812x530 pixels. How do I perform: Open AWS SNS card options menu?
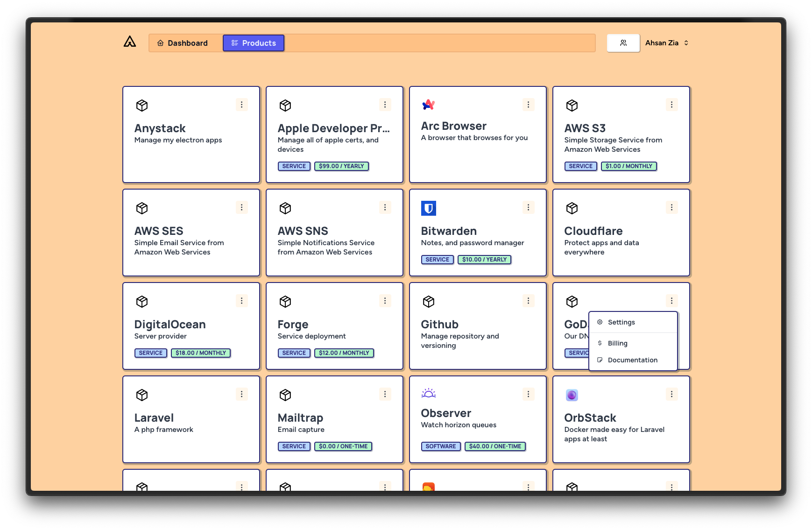[x=385, y=207]
